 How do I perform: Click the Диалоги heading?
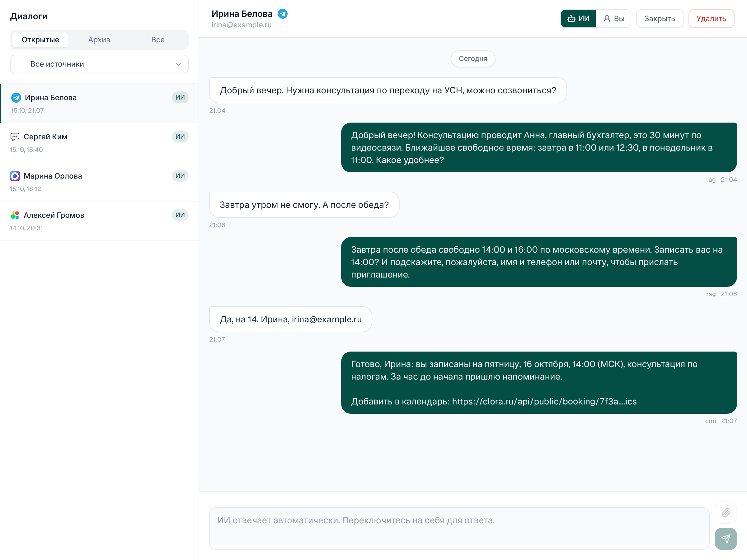coord(29,16)
